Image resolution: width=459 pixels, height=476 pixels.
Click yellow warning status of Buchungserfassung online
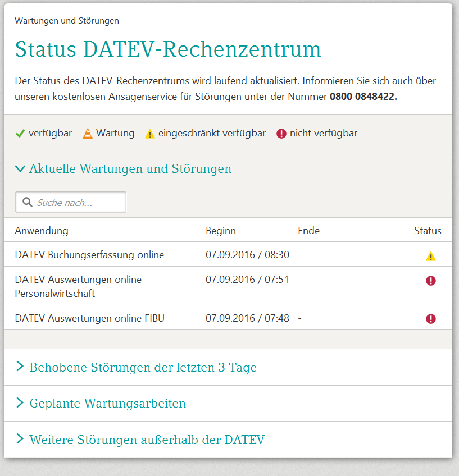click(x=430, y=256)
